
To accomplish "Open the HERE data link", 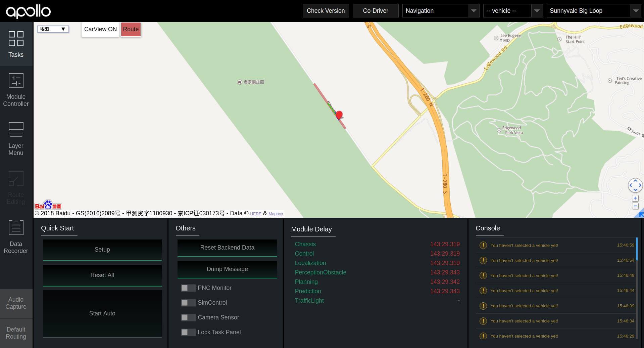I will 256,214.
